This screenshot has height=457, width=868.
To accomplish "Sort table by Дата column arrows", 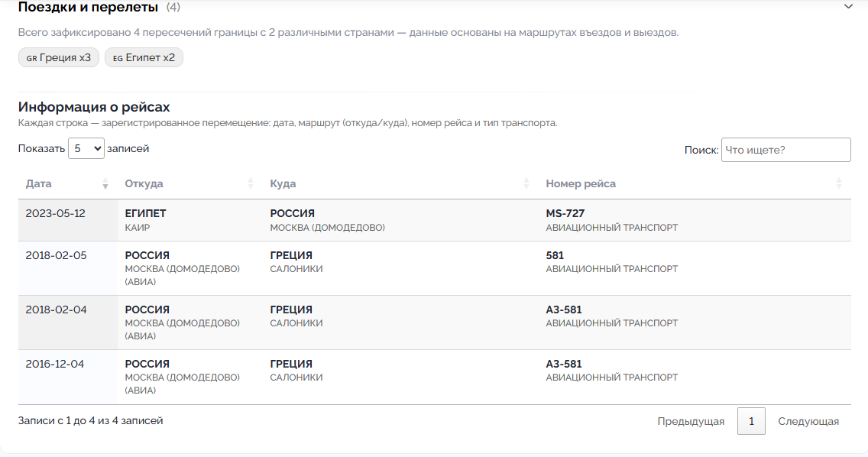I will click(x=105, y=184).
